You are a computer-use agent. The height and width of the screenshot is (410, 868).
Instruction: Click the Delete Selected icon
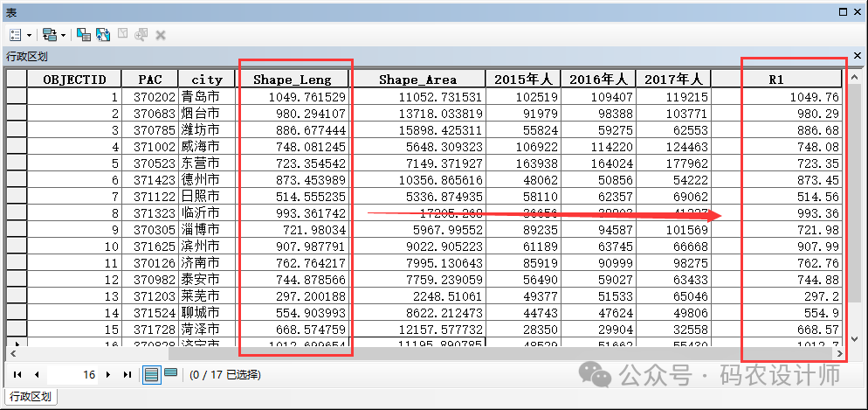click(161, 34)
